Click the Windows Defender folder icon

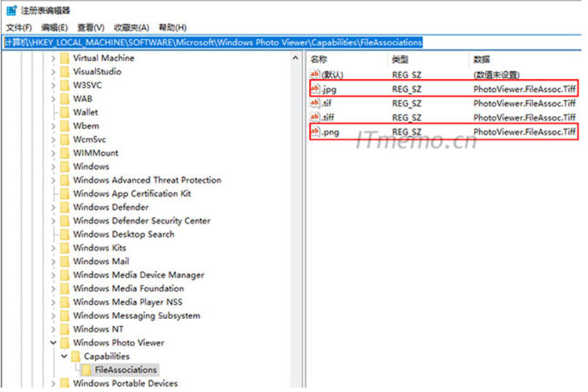pos(65,208)
